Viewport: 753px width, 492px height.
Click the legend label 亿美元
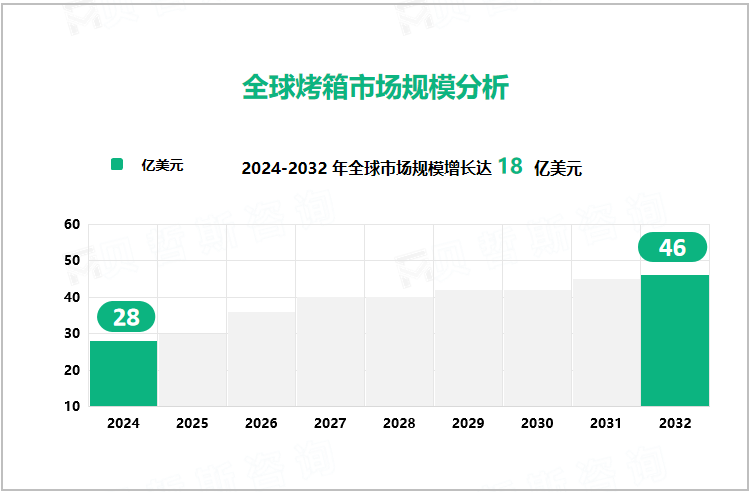[162, 165]
